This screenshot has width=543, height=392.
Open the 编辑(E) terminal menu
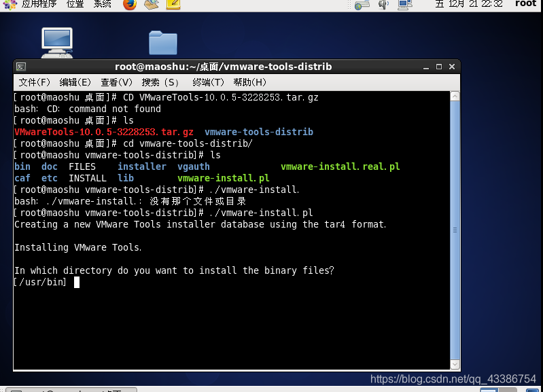click(x=75, y=82)
